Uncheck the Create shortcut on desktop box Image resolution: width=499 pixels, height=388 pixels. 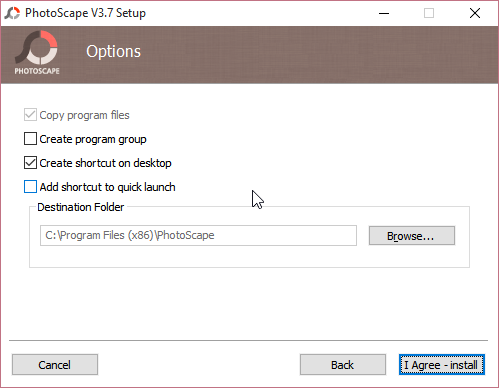(30, 163)
